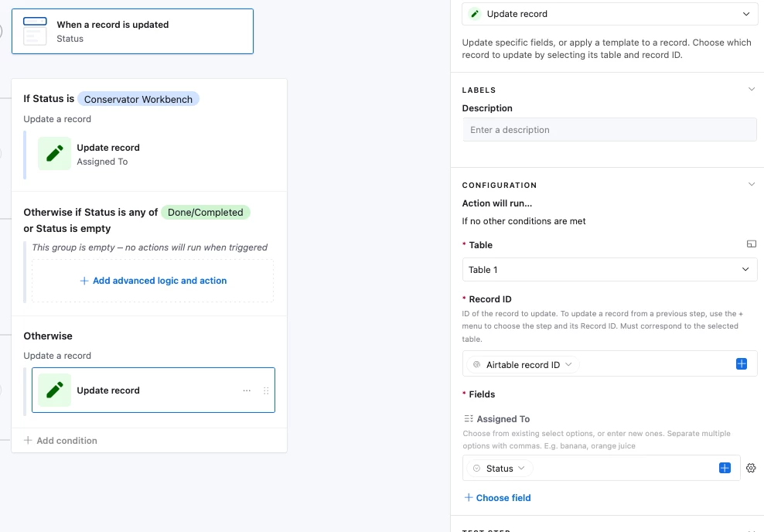
Task: Click the description input field
Action: pos(609,130)
